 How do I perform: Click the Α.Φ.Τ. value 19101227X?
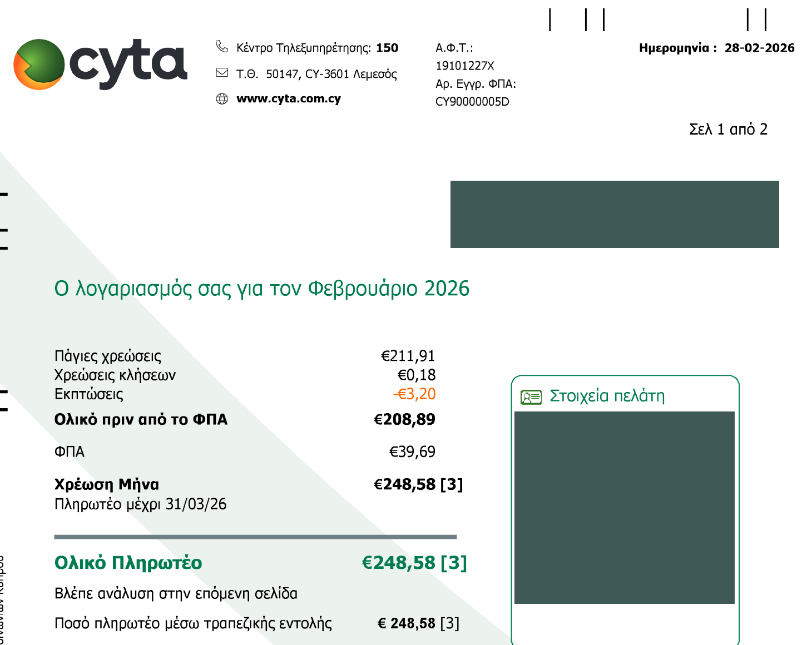pyautogui.click(x=465, y=66)
